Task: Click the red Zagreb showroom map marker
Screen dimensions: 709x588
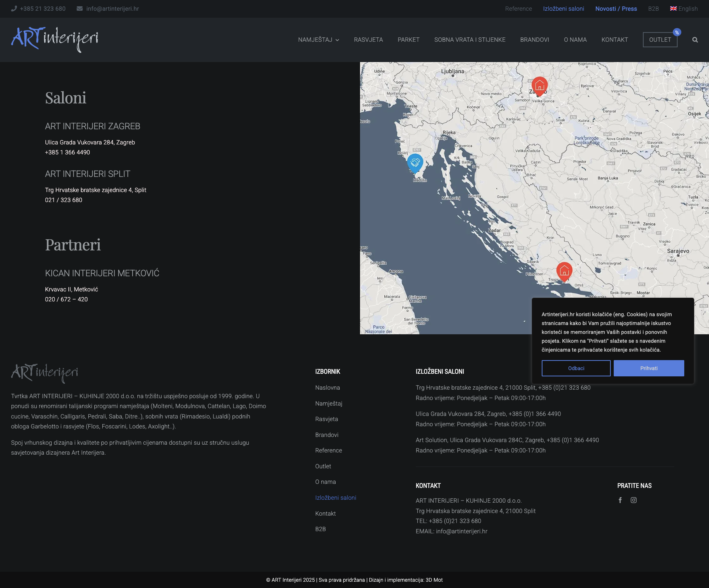Action: [540, 86]
